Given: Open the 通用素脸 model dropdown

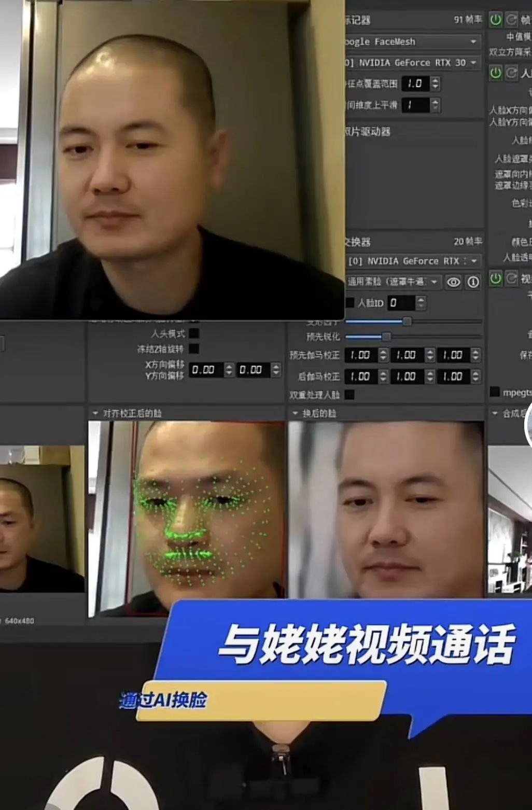Looking at the screenshot, I should coord(394,282).
